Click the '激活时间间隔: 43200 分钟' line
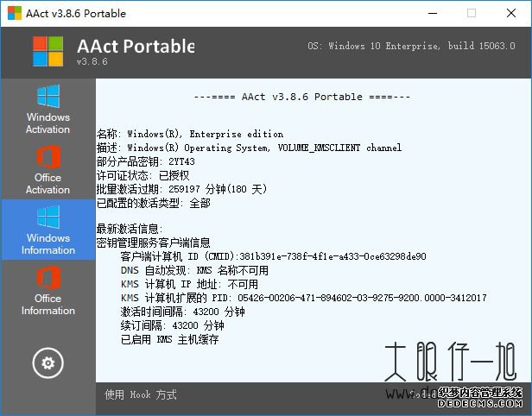This screenshot has width=532, height=416. (182, 312)
